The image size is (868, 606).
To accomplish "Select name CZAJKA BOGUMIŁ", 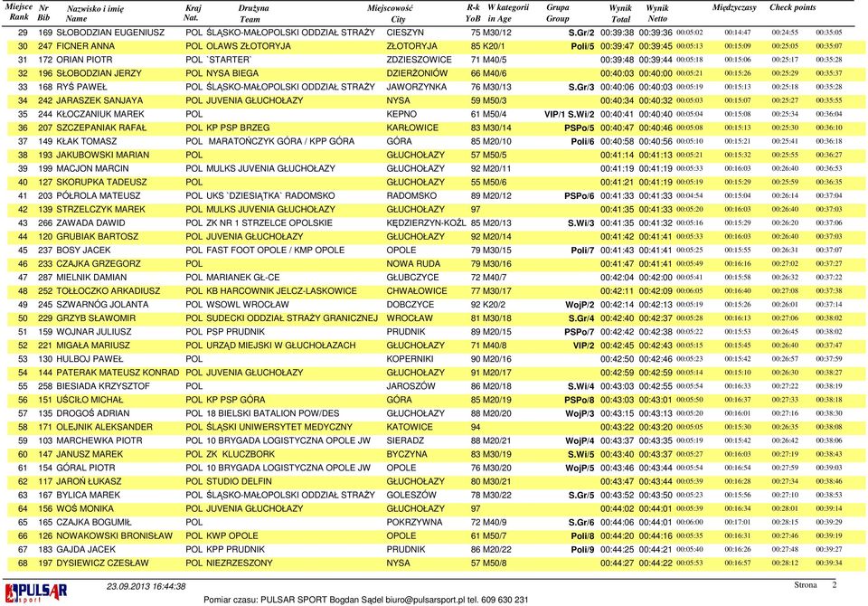I will pyautogui.click(x=94, y=522).
